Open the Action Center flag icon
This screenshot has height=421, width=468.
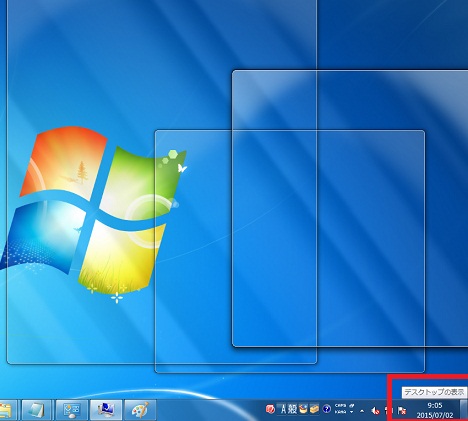(402, 411)
